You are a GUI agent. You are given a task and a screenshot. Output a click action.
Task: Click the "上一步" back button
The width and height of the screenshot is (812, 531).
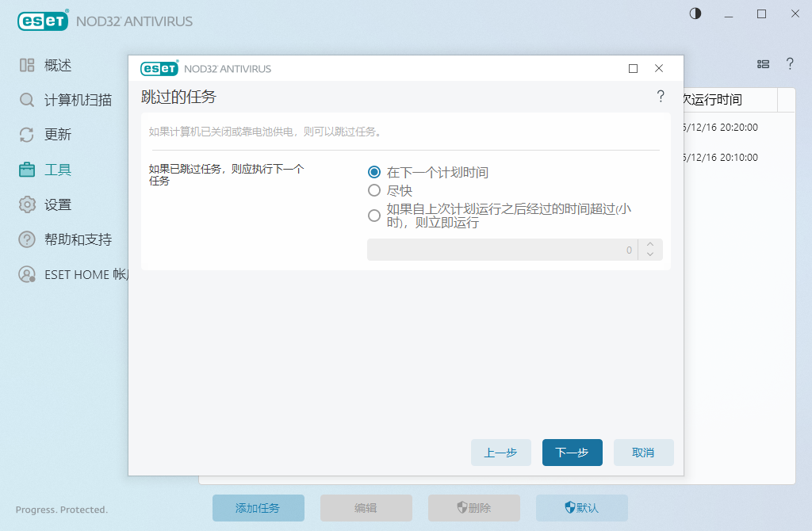point(500,453)
